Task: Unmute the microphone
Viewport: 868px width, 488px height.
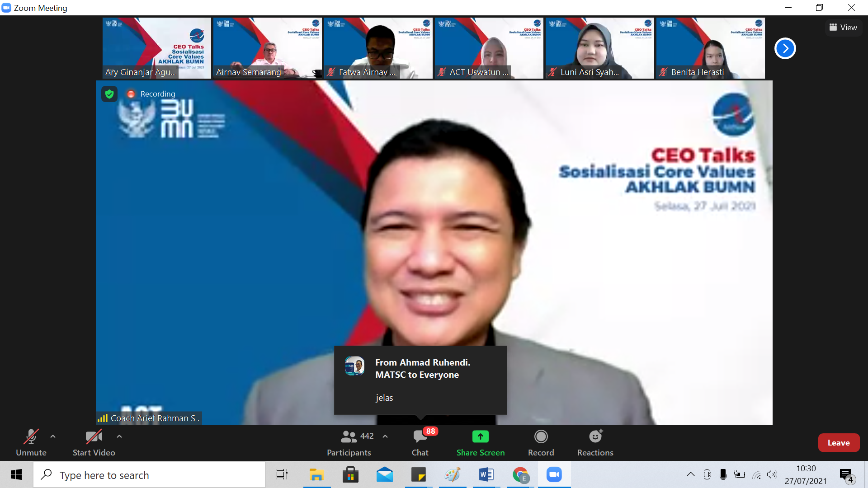Action: point(31,436)
